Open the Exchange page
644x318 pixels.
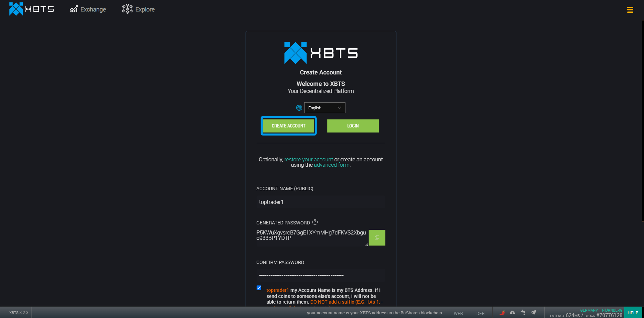coord(88,9)
